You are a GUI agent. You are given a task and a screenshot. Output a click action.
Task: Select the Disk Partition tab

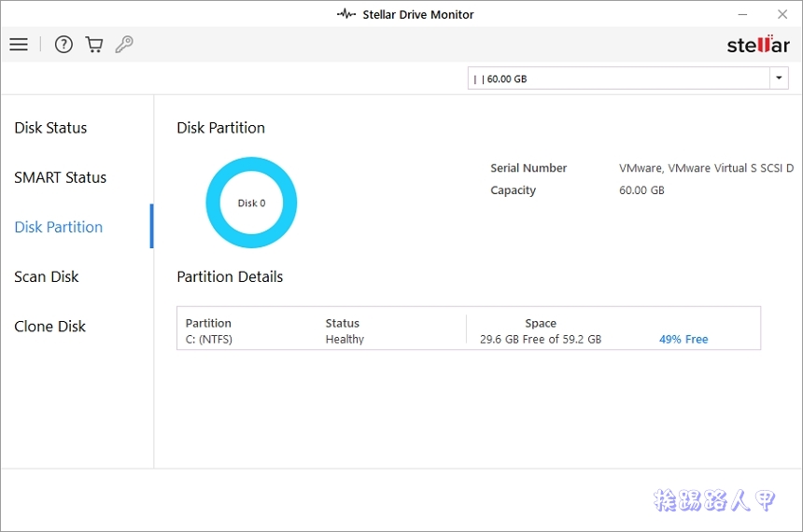click(59, 227)
